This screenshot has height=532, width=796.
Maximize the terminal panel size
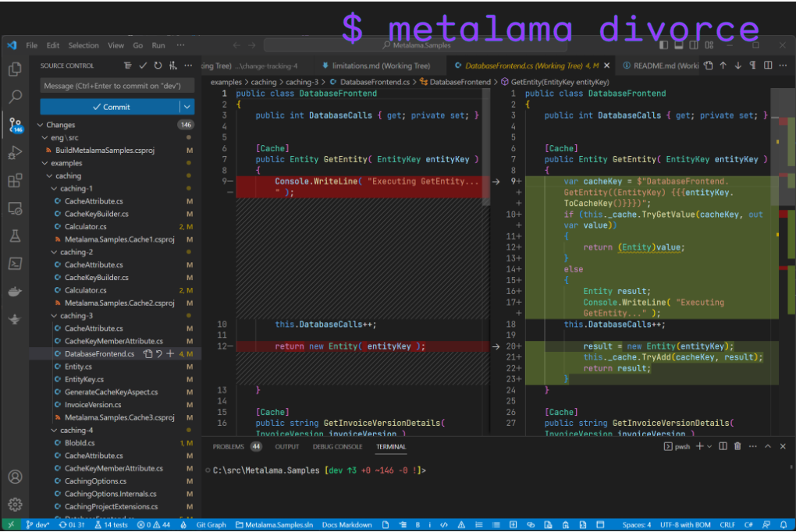tap(768, 446)
